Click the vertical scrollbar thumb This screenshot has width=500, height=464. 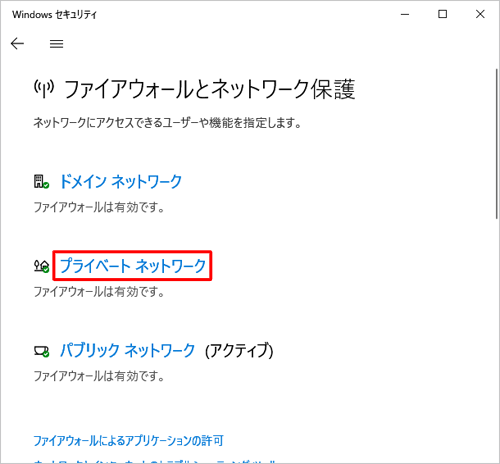497,144
